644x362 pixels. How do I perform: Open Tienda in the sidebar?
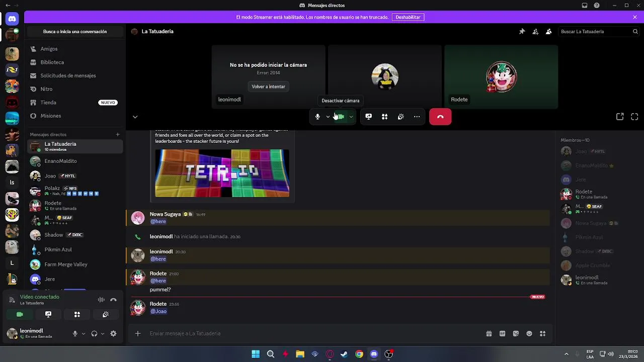[x=75, y=103]
